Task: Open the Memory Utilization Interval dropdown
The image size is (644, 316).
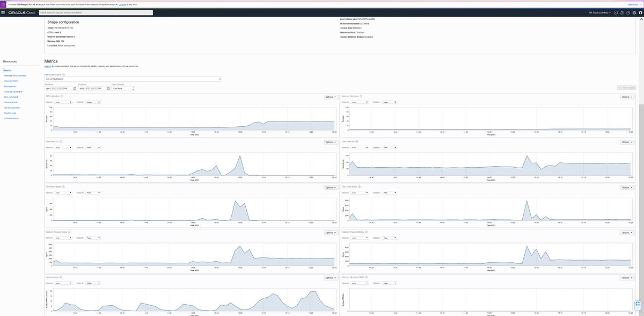Action: coord(359,102)
